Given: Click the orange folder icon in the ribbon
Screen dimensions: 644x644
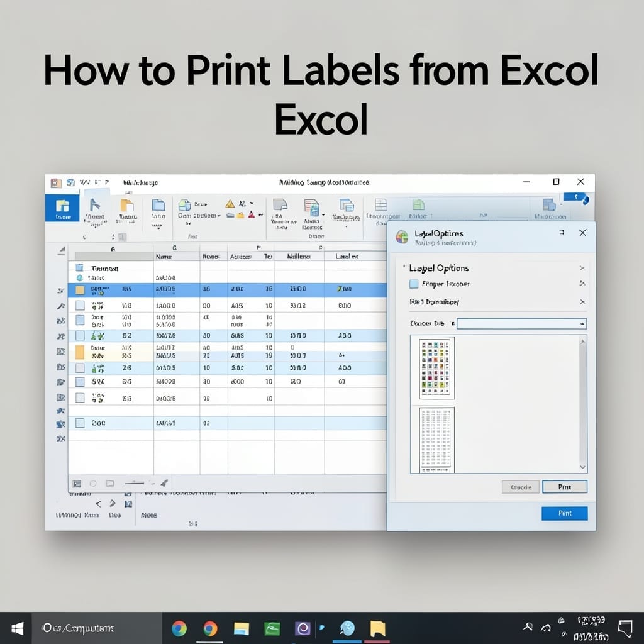Looking at the screenshot, I should [x=127, y=205].
